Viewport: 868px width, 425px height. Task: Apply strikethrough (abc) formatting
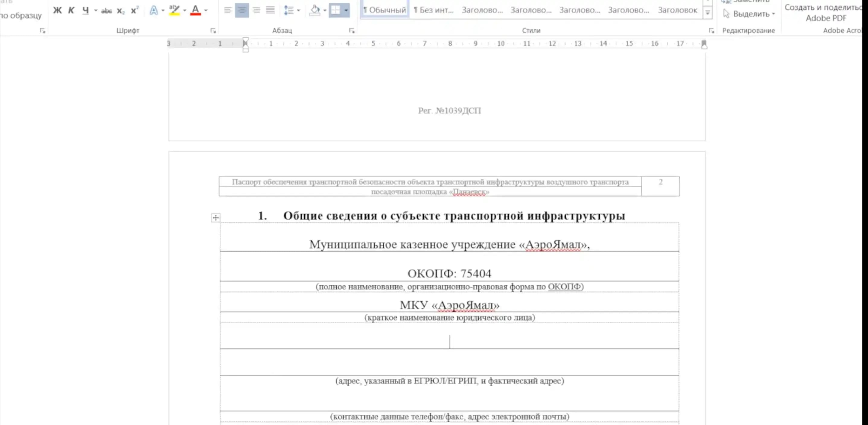[107, 11]
